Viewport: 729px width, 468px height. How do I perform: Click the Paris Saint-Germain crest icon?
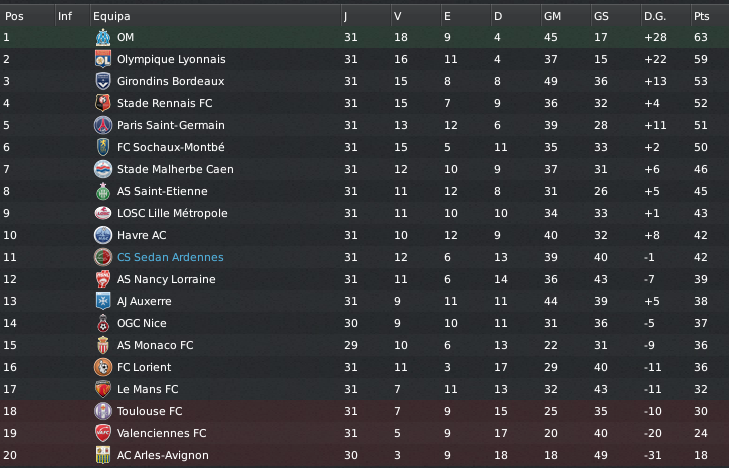[x=101, y=125]
